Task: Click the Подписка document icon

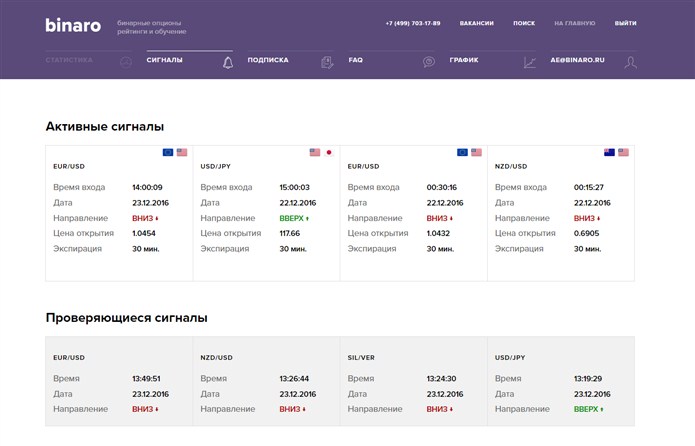Action: pos(327,63)
